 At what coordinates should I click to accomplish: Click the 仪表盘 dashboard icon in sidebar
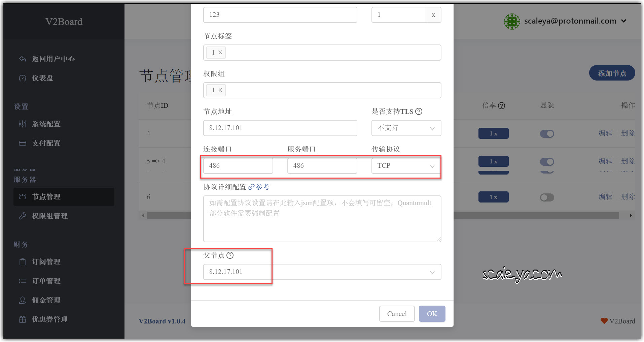pyautogui.click(x=23, y=78)
